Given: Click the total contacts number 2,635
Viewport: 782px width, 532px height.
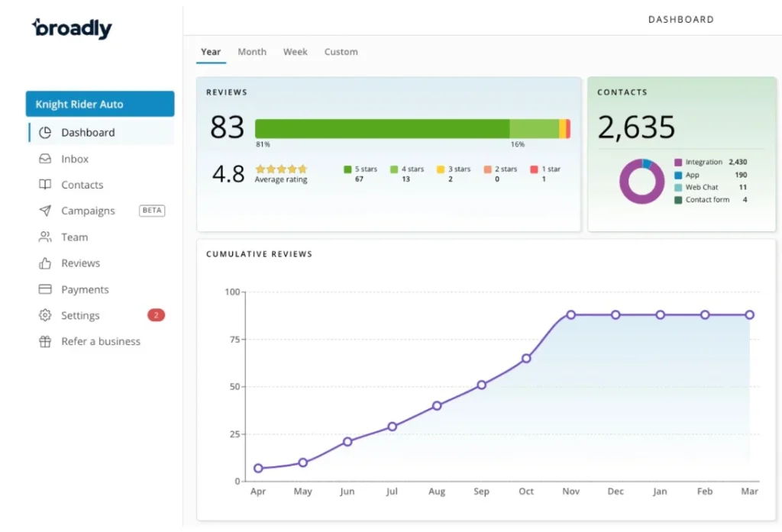Looking at the screenshot, I should coord(636,127).
